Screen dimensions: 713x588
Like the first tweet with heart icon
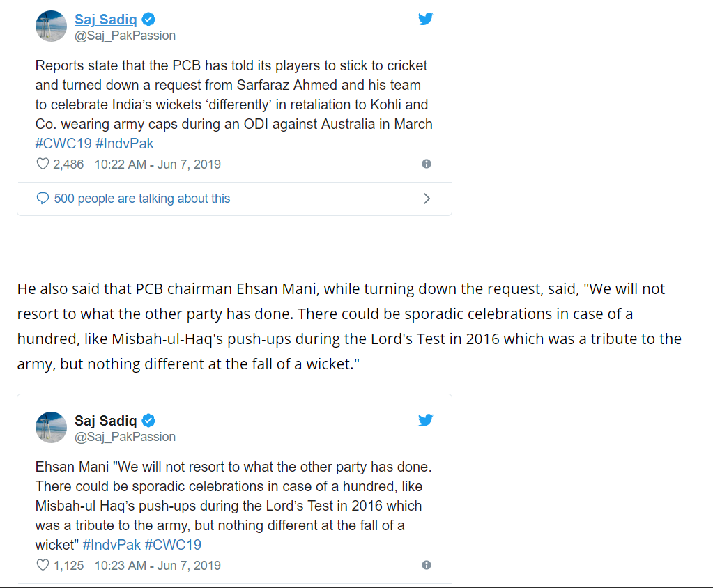[43, 164]
